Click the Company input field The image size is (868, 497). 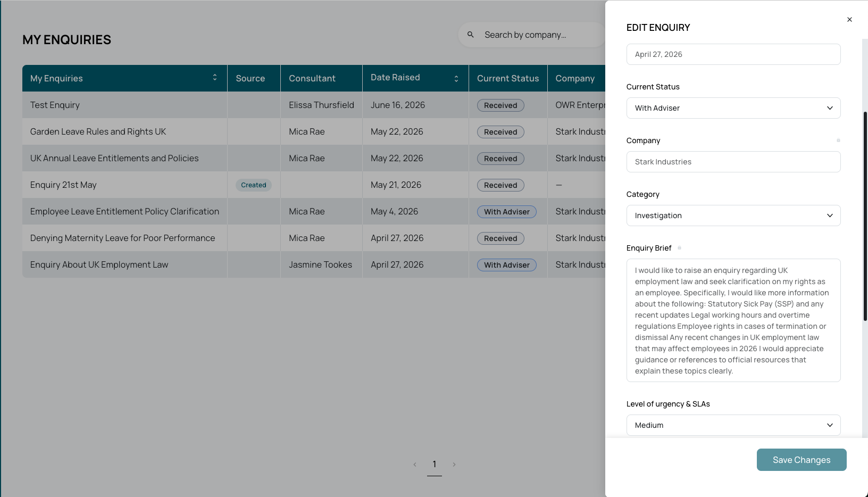click(x=733, y=162)
